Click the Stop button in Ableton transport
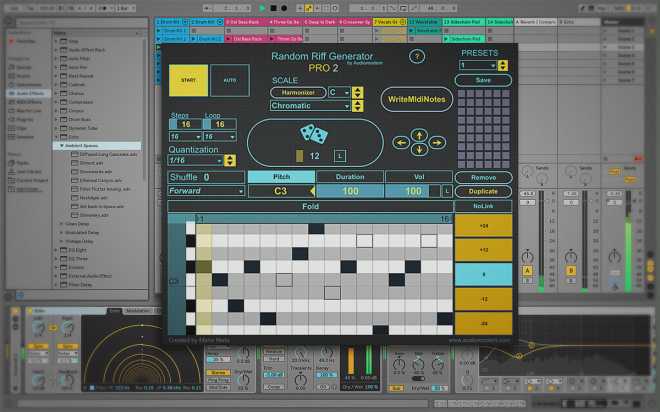Viewport: 660px width, 412px height. [x=273, y=8]
